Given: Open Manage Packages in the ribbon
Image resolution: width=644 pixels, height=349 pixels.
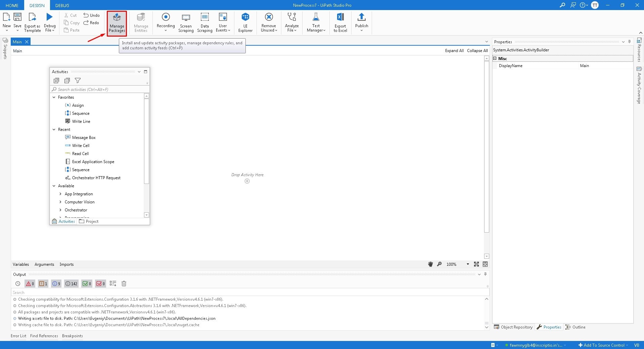Looking at the screenshot, I should point(117,23).
